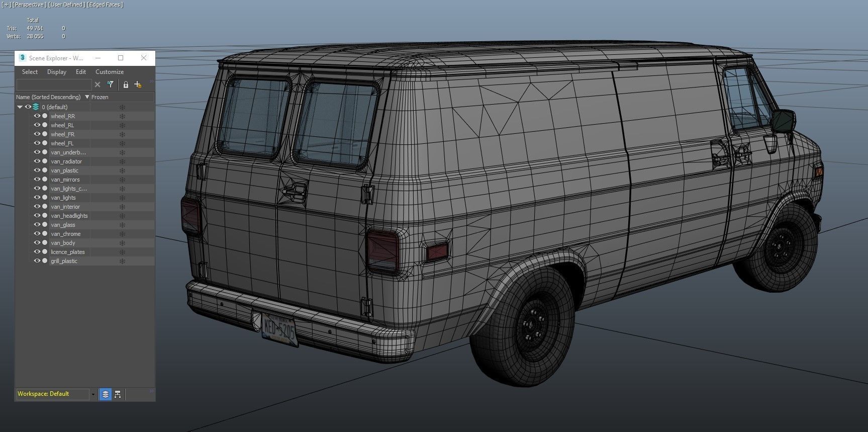Select the wheel_RL object name
Image resolution: width=868 pixels, height=432 pixels.
(x=62, y=125)
